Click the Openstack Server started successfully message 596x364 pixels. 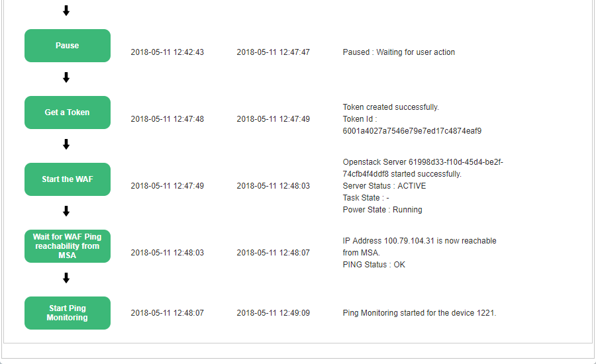coord(422,168)
